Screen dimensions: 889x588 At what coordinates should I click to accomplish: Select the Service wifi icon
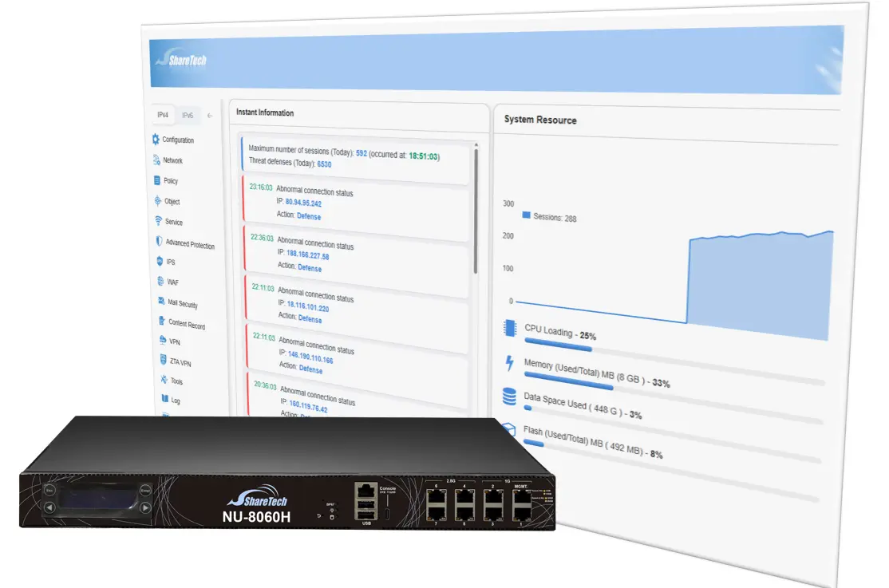(158, 221)
